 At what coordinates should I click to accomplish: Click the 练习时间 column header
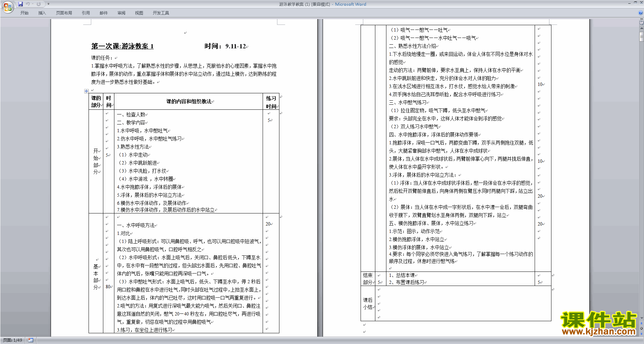click(x=271, y=102)
